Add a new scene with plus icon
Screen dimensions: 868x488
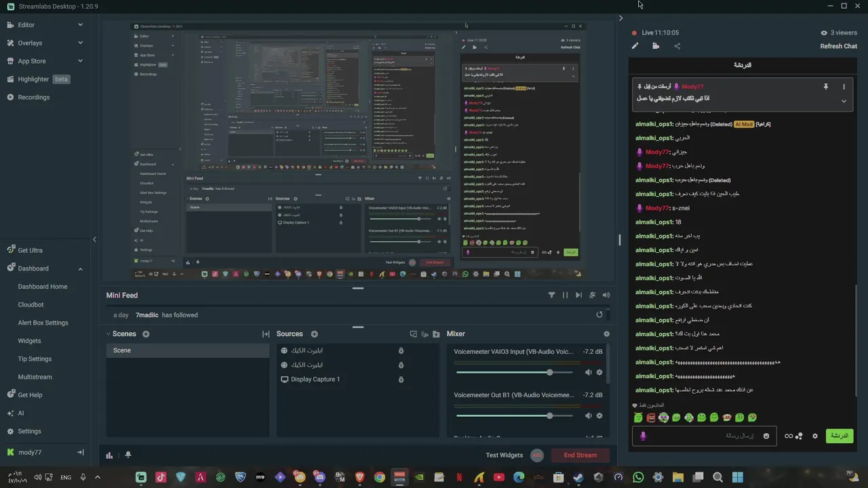coord(146,334)
